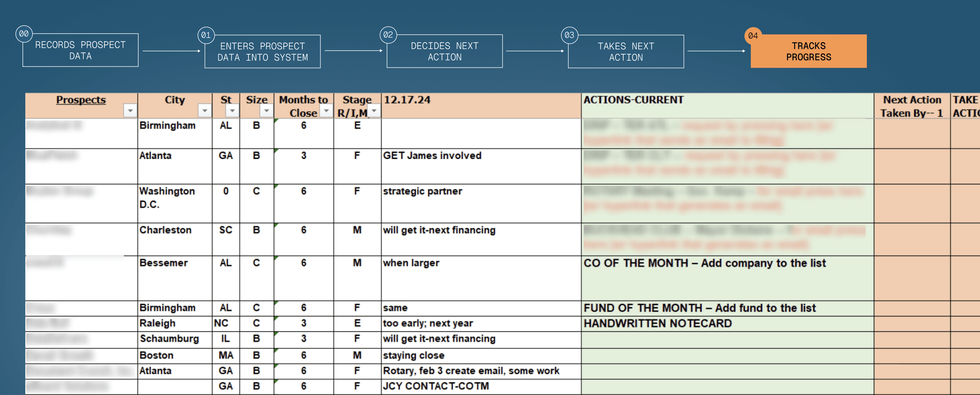Open the Size column filter dropdown

(x=266, y=111)
